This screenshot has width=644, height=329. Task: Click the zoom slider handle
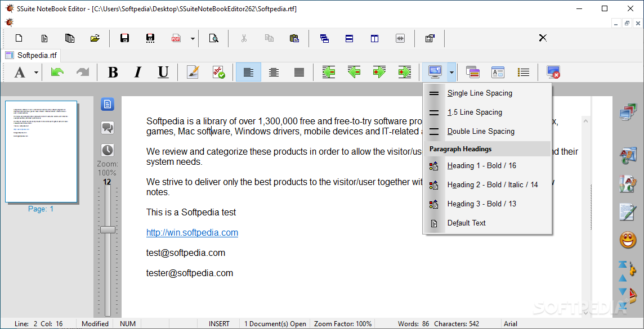pyautogui.click(x=108, y=229)
